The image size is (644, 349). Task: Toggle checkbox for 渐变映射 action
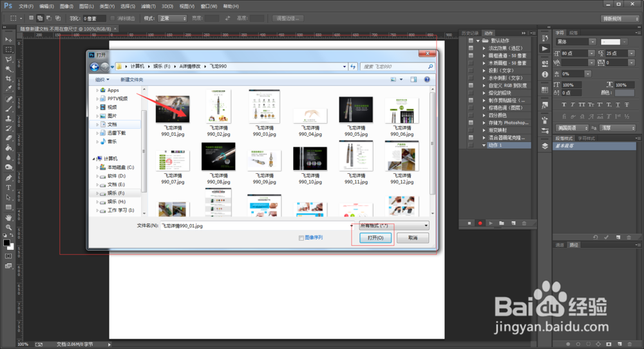point(471,130)
